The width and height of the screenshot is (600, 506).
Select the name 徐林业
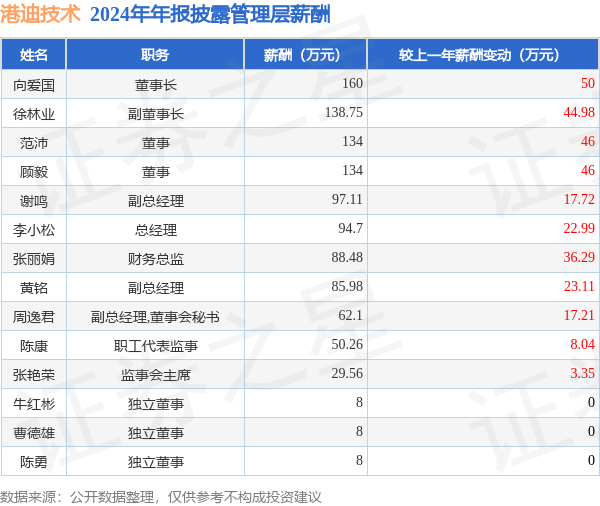(34, 114)
